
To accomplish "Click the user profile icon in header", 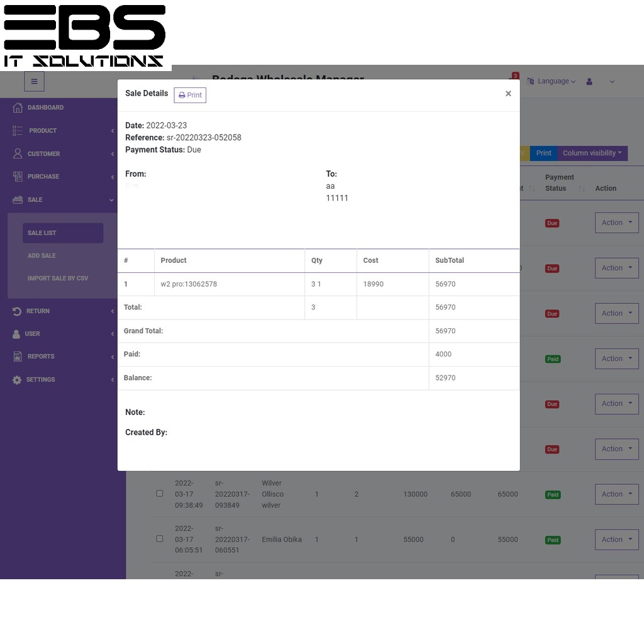I will (x=589, y=81).
